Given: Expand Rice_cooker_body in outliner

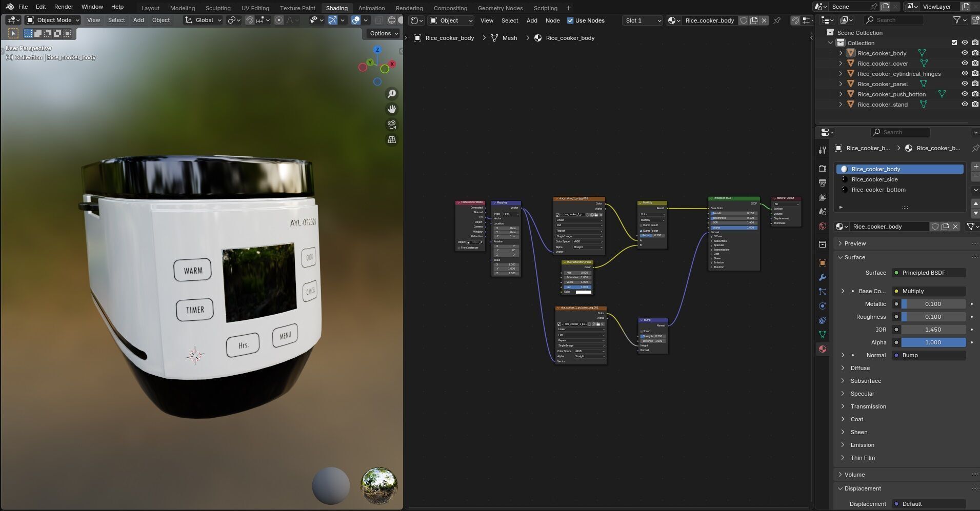Looking at the screenshot, I should point(841,53).
